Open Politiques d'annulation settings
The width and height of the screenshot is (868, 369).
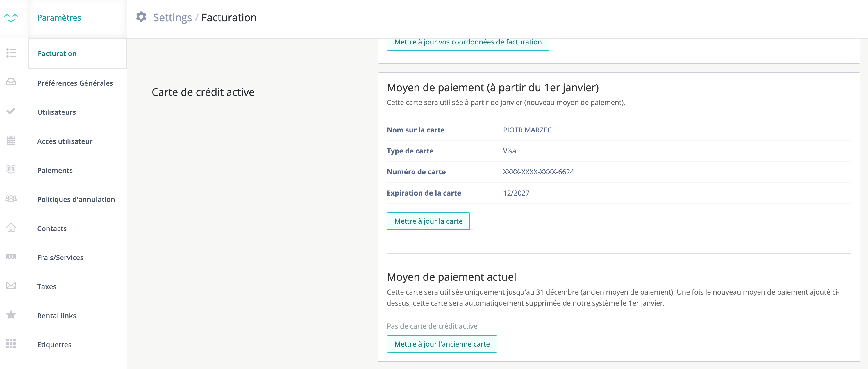pyautogui.click(x=76, y=199)
